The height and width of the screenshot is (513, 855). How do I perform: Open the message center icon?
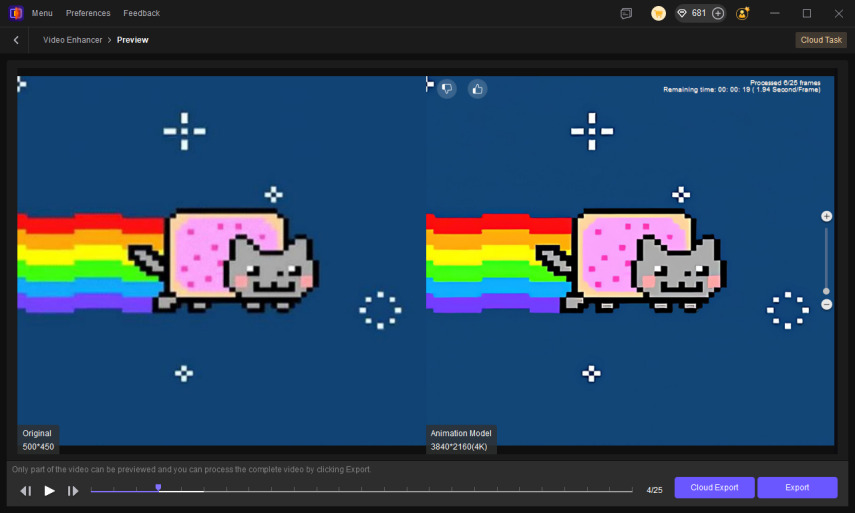tap(626, 13)
